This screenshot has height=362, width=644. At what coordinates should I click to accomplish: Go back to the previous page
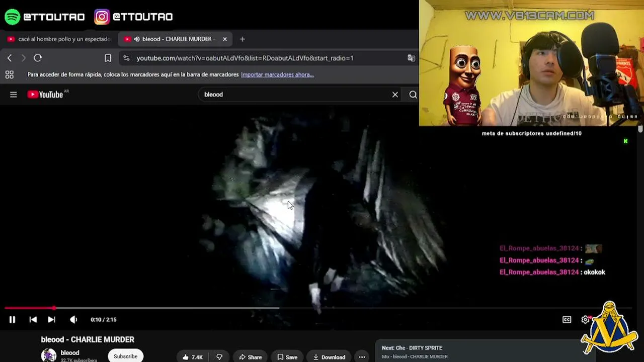[x=10, y=58]
